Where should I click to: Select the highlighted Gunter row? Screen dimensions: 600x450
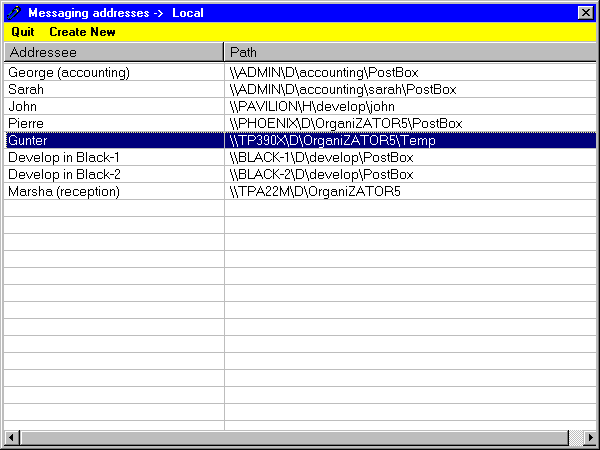coord(28,140)
